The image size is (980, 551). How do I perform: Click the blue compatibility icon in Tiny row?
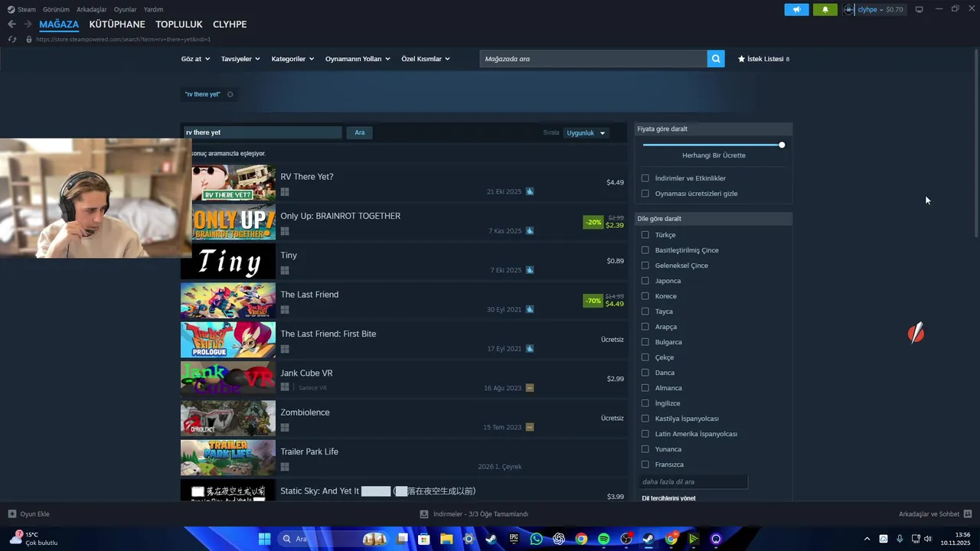tap(530, 270)
